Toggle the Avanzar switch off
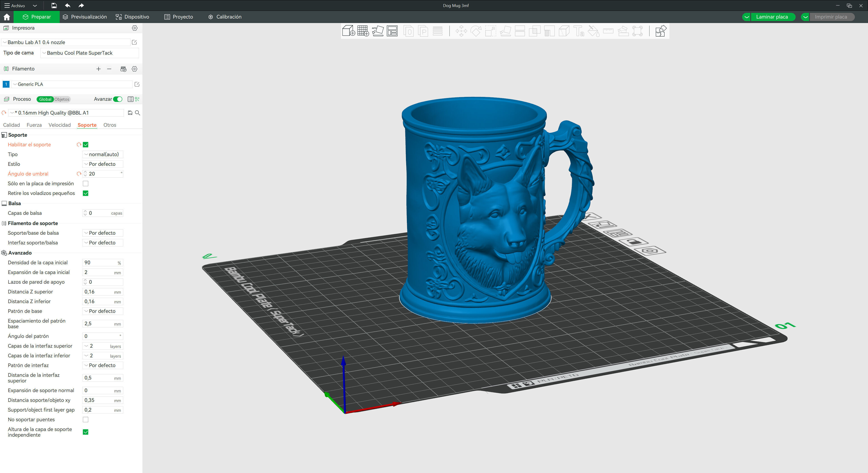 [x=118, y=99]
